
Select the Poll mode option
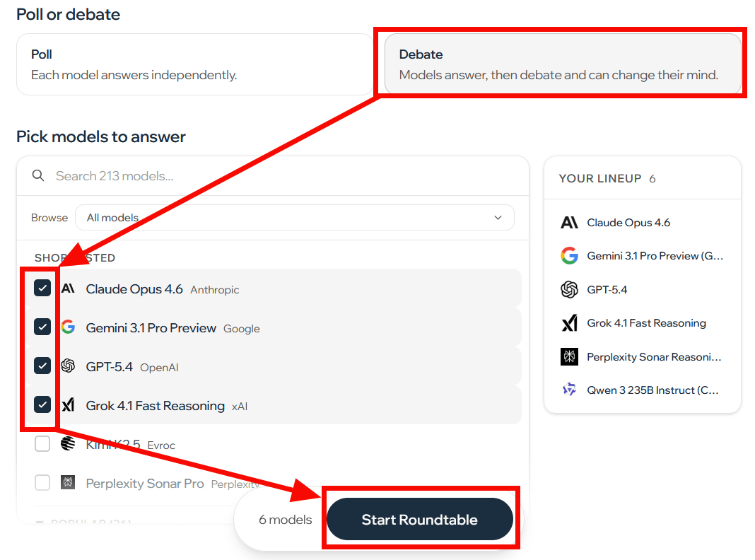click(x=194, y=64)
